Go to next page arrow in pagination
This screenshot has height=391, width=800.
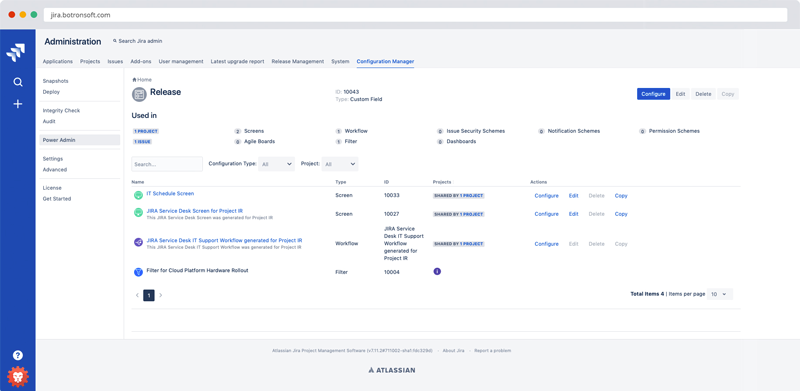click(161, 295)
